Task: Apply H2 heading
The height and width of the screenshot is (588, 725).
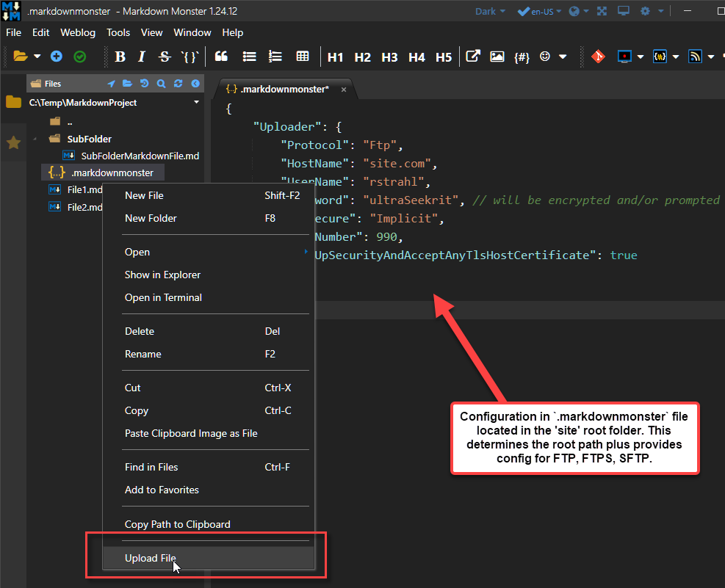Action: [x=363, y=57]
